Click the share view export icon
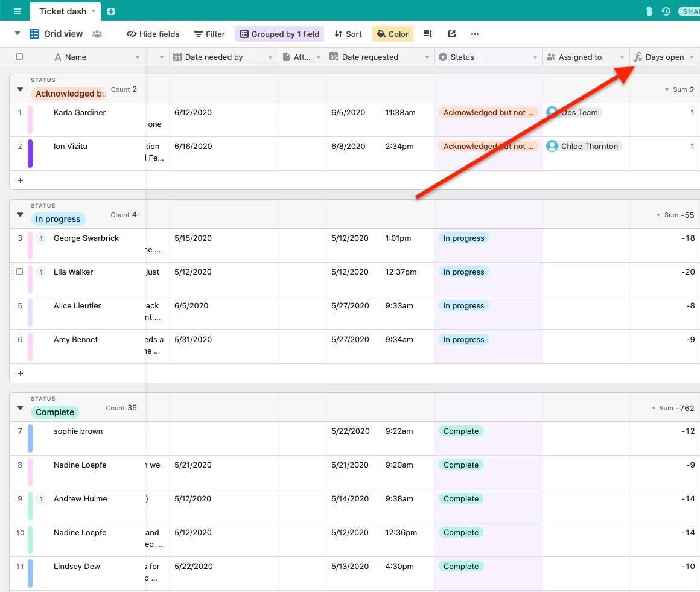 coord(452,34)
